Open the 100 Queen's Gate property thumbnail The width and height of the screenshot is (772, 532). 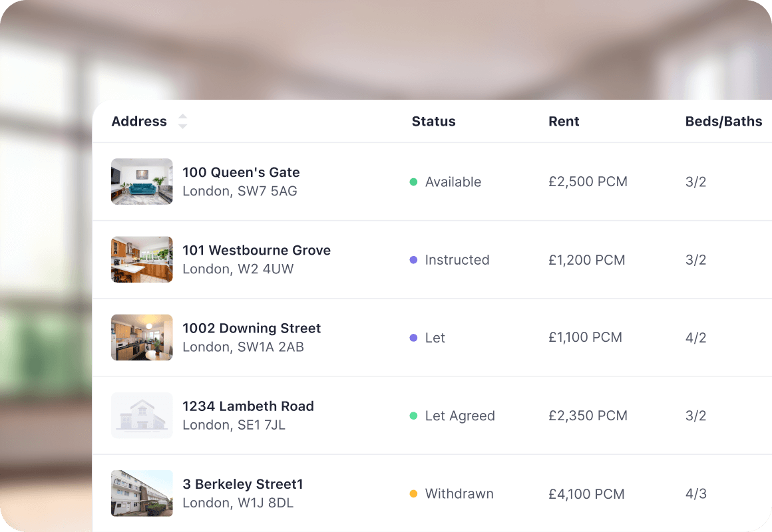click(x=142, y=182)
